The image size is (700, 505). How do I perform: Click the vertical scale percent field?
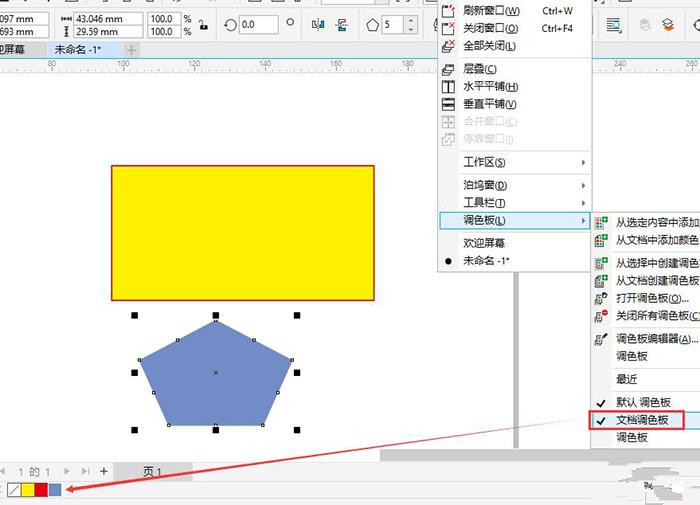click(164, 32)
